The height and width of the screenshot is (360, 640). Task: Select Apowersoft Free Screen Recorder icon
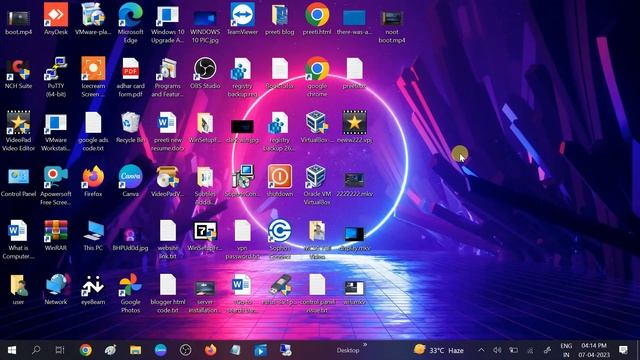[56, 185]
